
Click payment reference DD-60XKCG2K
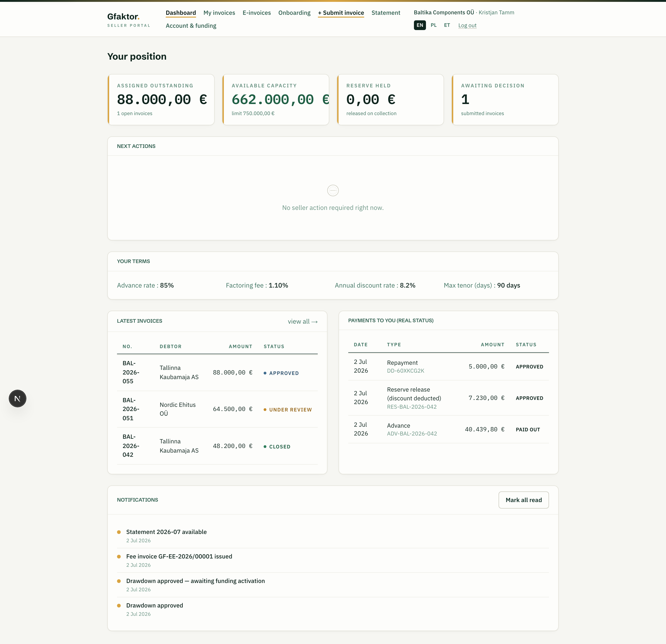405,371
